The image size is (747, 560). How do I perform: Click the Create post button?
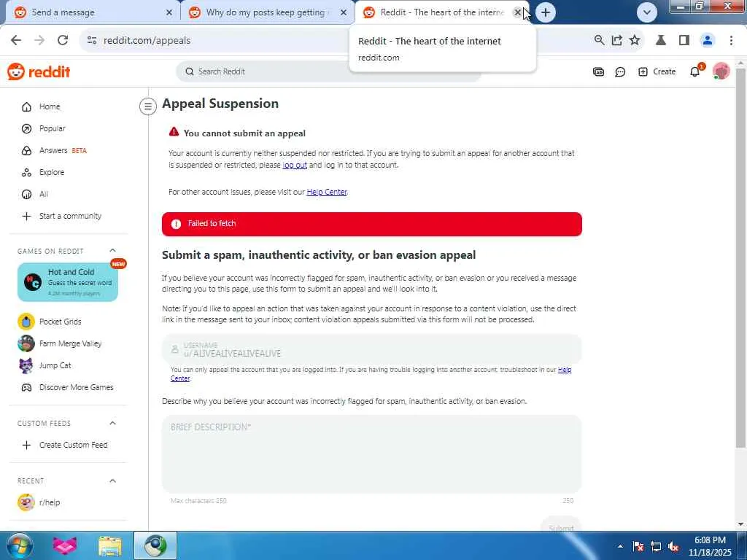[x=657, y=72]
